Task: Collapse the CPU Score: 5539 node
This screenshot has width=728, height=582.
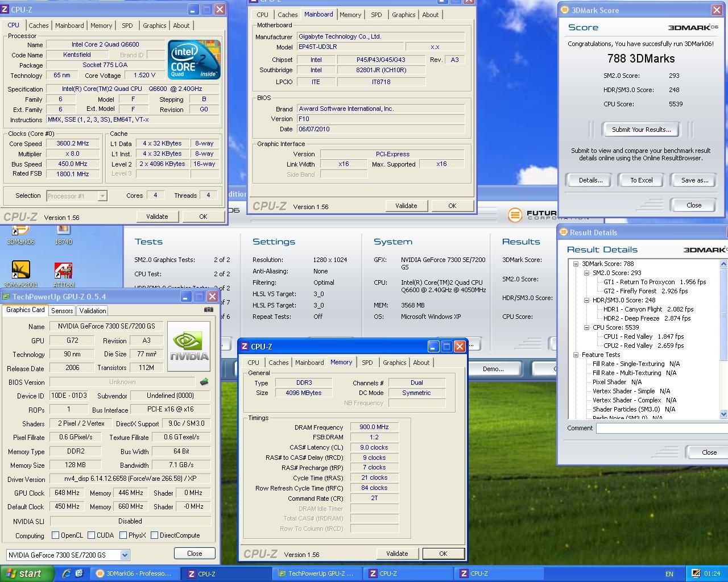Action: coord(586,327)
